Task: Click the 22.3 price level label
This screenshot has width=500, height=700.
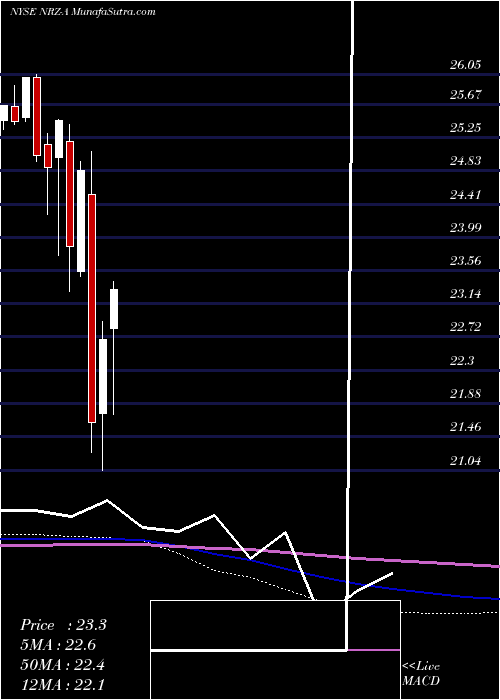Action: tap(462, 361)
